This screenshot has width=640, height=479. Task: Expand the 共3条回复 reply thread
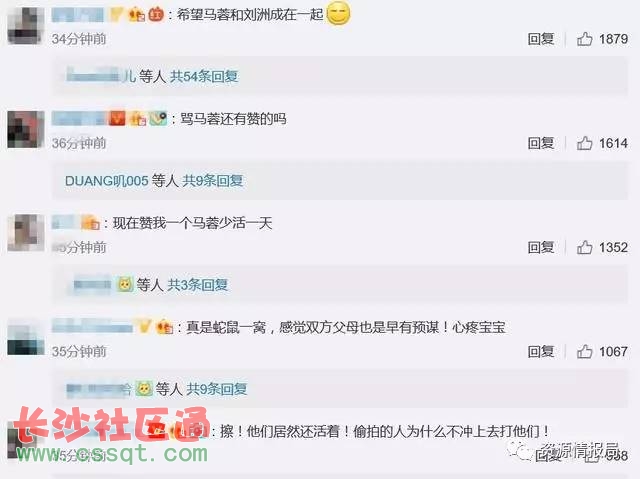(x=198, y=284)
